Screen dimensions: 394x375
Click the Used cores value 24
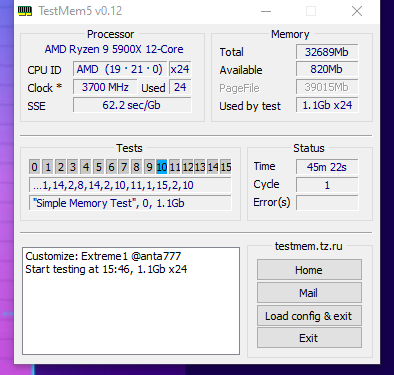coord(180,87)
